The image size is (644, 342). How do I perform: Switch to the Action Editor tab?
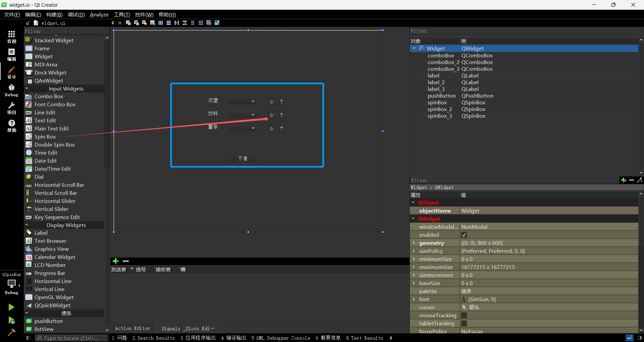(132, 328)
